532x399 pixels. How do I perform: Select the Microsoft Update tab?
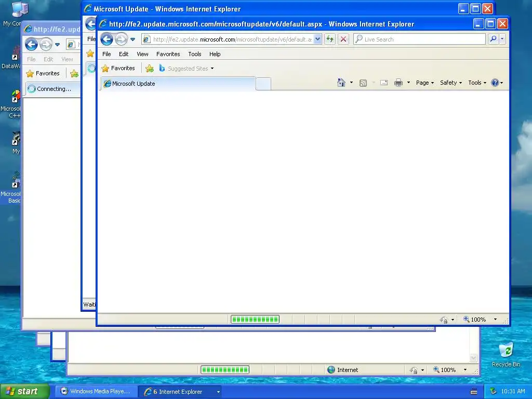tap(179, 84)
